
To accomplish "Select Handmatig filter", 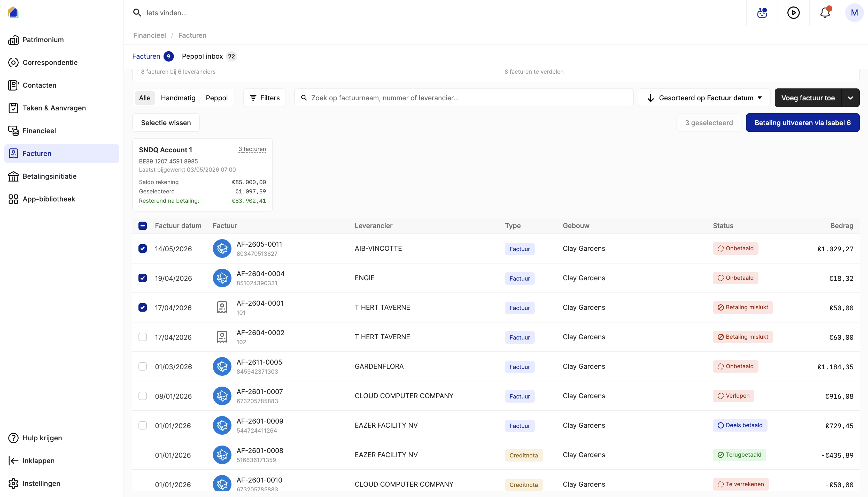I will tap(178, 98).
